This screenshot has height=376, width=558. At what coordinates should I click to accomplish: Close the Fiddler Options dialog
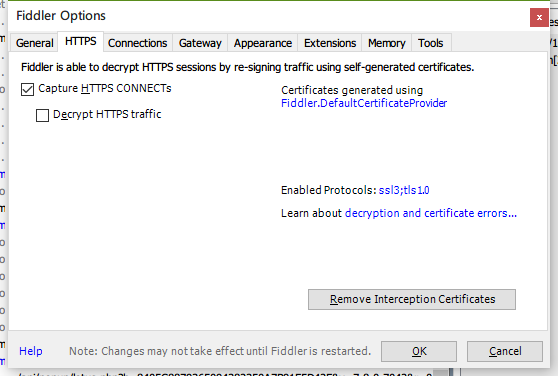click(539, 17)
